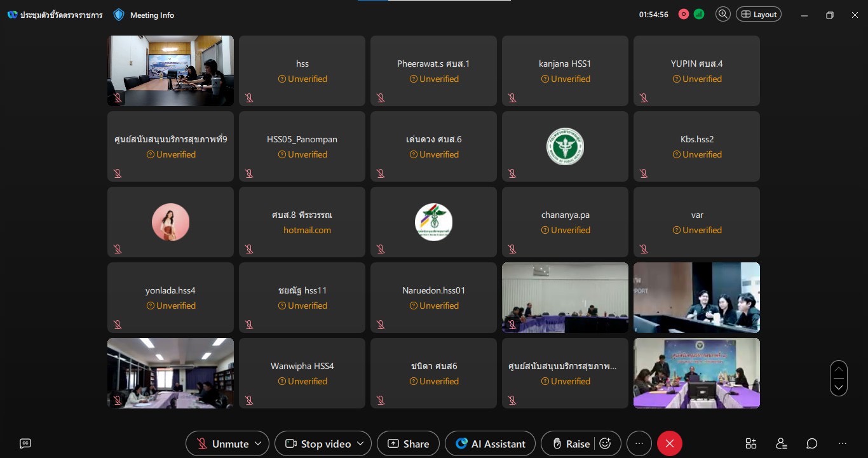
Task: Raise your hand in the meeting
Action: point(571,444)
